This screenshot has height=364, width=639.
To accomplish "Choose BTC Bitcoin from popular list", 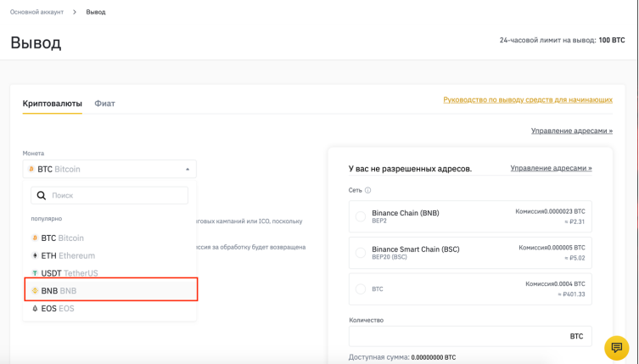I will [x=110, y=238].
